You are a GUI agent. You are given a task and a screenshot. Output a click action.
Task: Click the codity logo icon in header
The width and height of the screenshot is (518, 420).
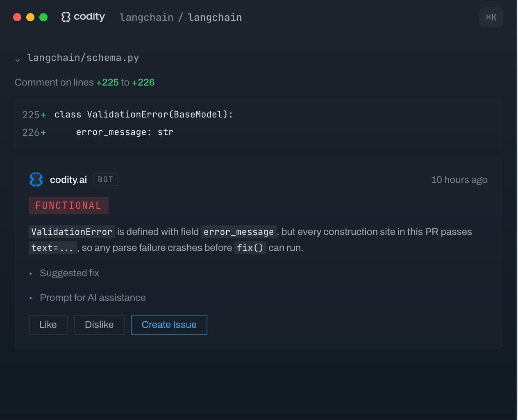point(66,17)
